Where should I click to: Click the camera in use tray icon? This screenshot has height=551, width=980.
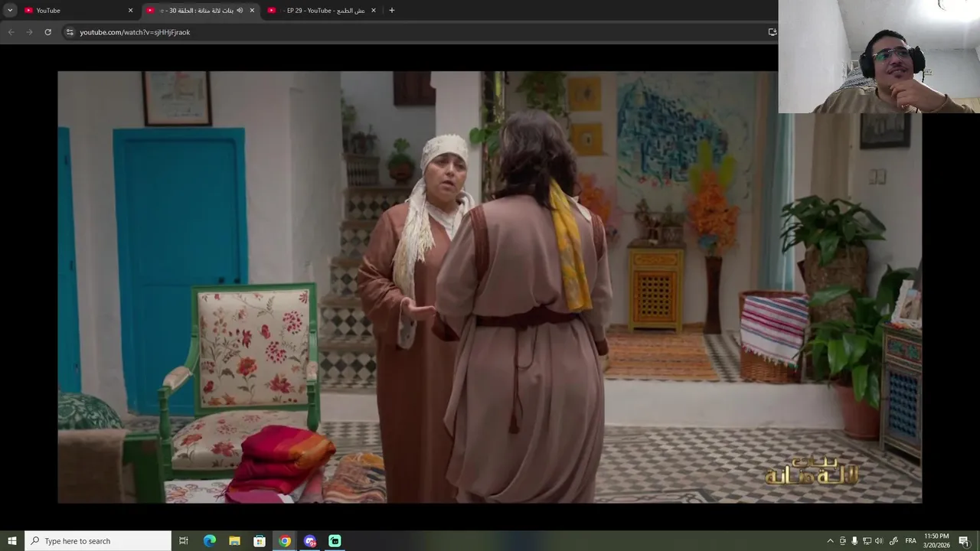[x=843, y=541]
